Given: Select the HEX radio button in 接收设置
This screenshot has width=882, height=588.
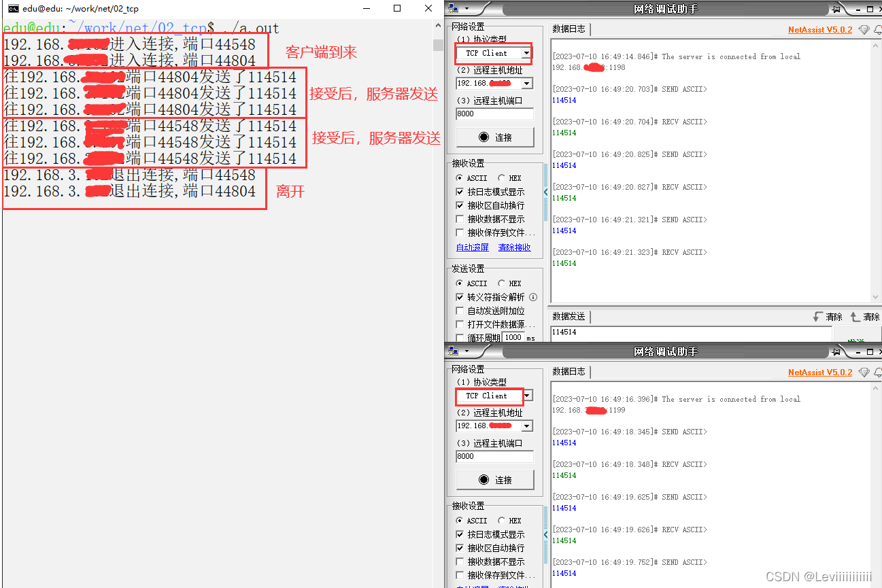Looking at the screenshot, I should pyautogui.click(x=501, y=177).
